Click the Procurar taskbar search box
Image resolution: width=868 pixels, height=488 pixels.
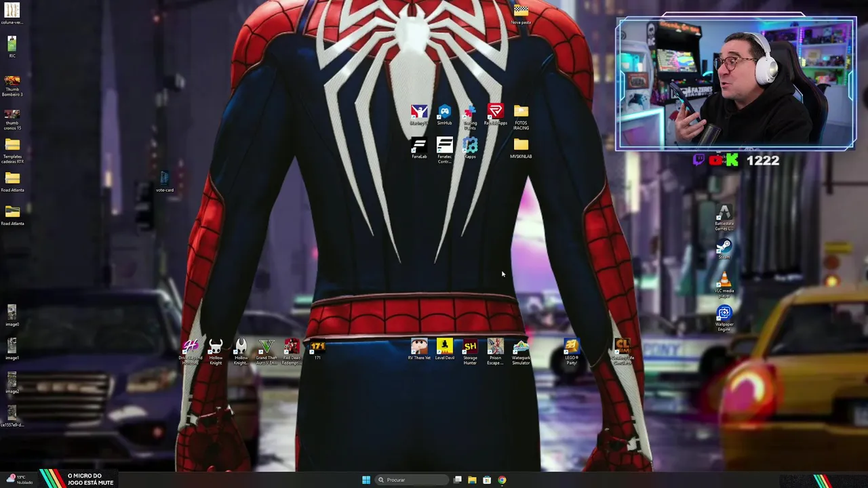point(412,480)
